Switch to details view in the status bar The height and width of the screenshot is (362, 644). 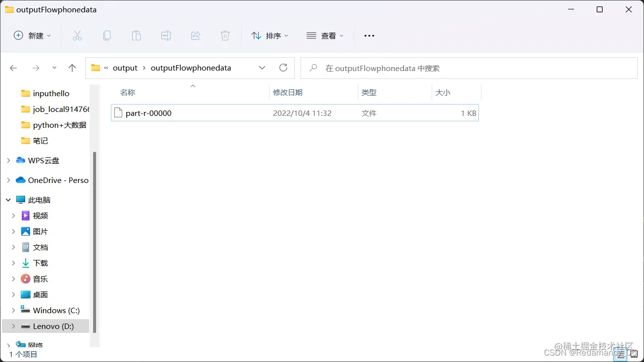[x=620, y=354]
